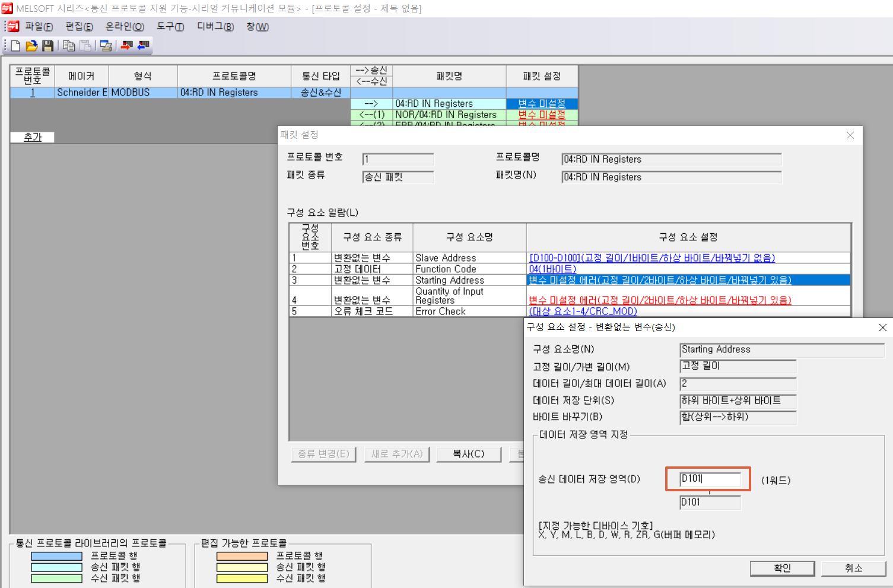Click the 고정 길이 field in element settings

click(738, 367)
